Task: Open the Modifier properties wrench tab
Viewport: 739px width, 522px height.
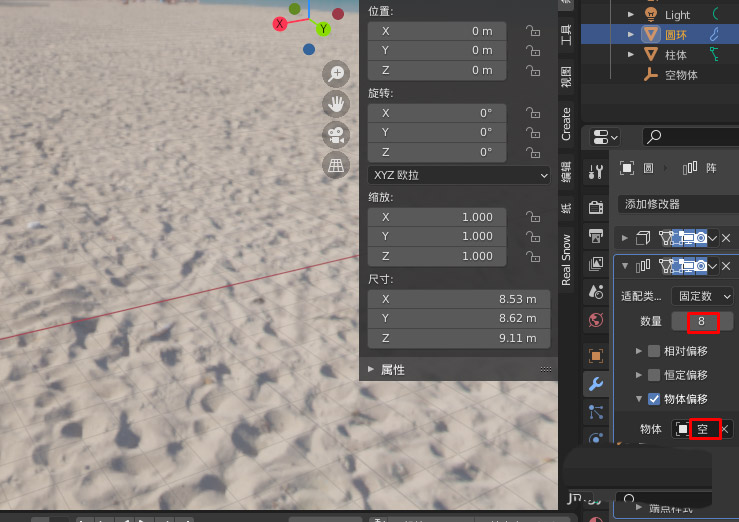Action: tap(596, 384)
